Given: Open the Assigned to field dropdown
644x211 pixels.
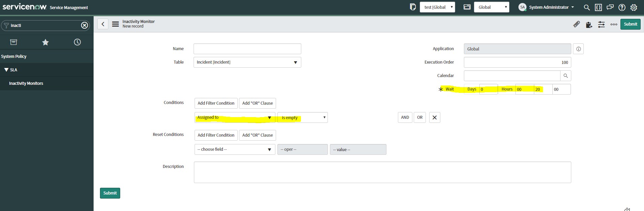Looking at the screenshot, I should click(235, 117).
